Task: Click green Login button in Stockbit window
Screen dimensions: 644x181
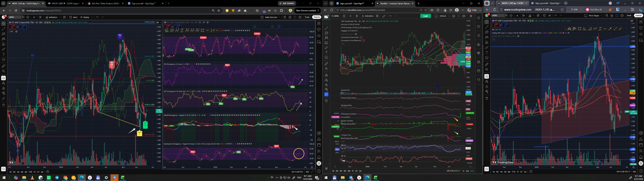Action: pyautogui.click(x=425, y=16)
